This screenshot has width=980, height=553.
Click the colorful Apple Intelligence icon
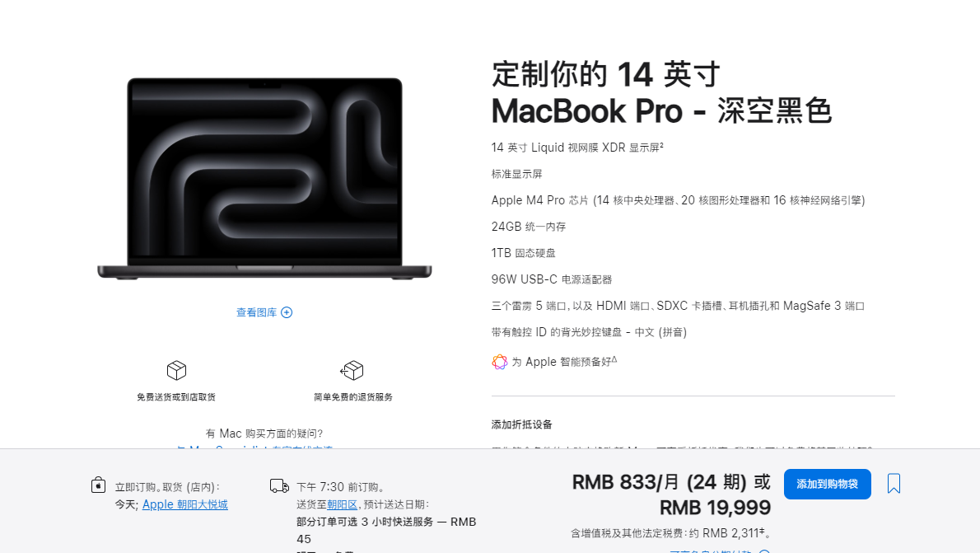point(499,362)
